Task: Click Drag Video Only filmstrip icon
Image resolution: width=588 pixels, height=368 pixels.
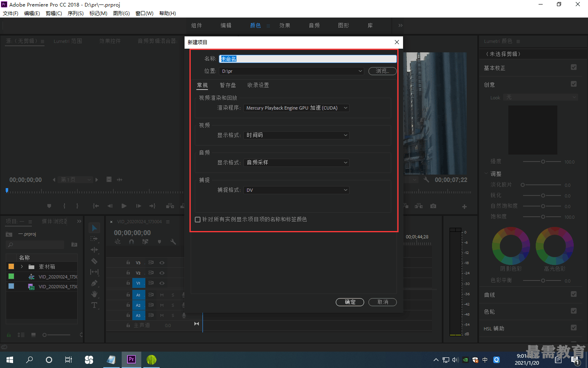Action: 109,180
